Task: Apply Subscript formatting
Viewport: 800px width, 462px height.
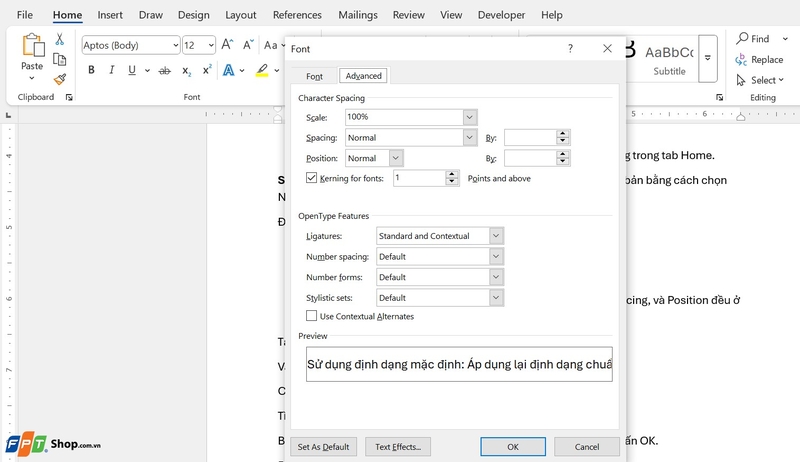Action: (x=186, y=71)
